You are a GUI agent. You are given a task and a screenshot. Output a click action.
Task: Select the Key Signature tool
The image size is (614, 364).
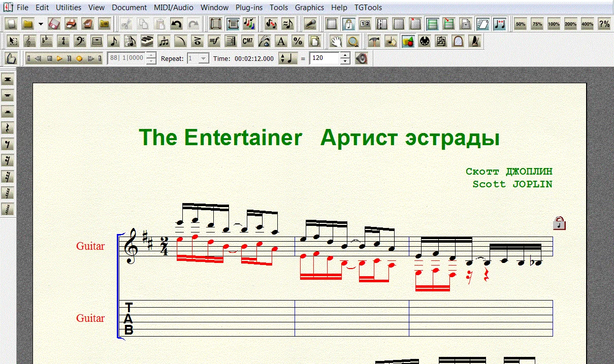click(x=47, y=41)
